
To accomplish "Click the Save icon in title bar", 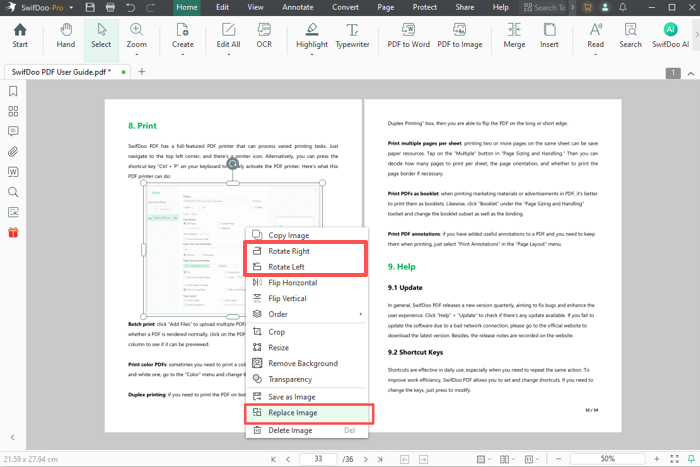I will click(90, 7).
